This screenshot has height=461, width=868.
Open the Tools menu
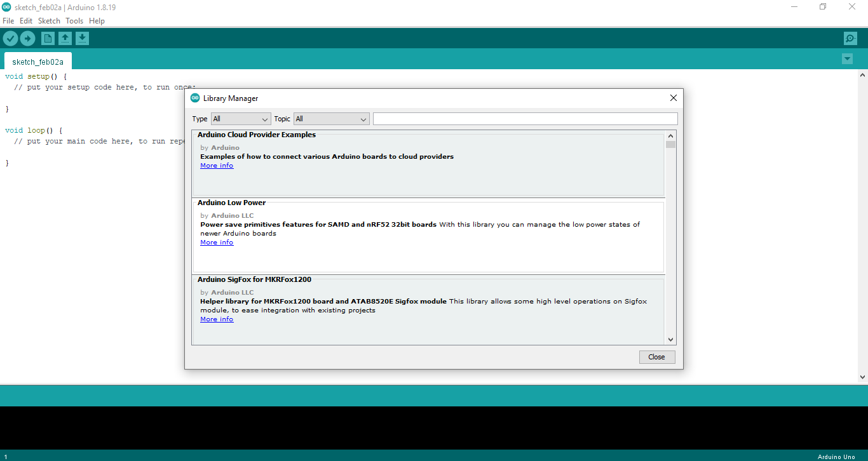(x=74, y=21)
